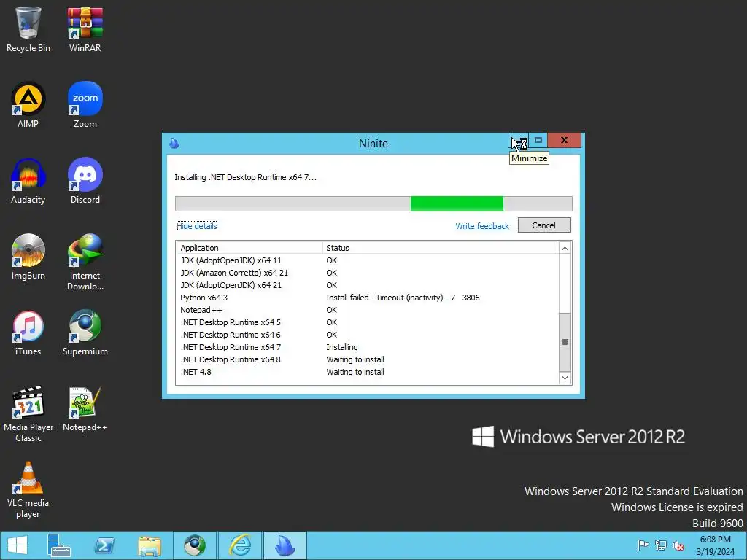
Task: Open Supermium browser from the taskbar
Action: (195, 545)
